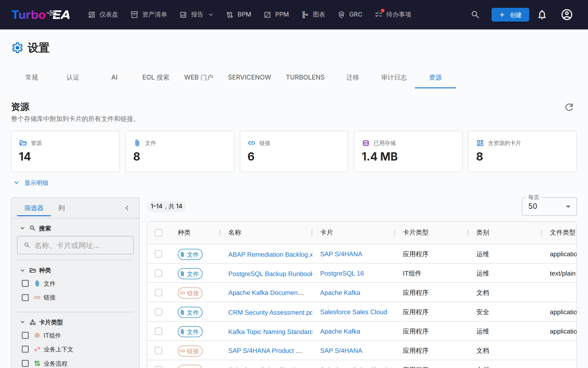Sort by the 名称 column header
The image size is (588, 368).
coord(235,233)
